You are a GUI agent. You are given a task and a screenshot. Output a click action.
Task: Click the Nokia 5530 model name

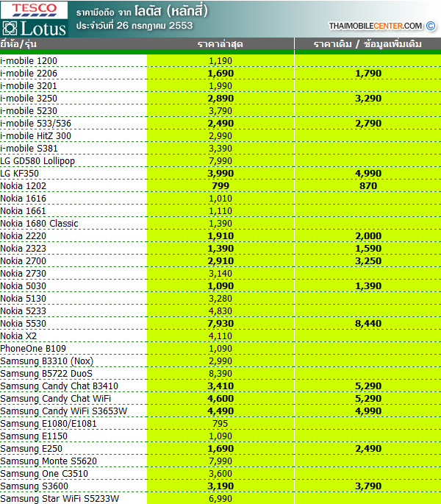point(23,324)
